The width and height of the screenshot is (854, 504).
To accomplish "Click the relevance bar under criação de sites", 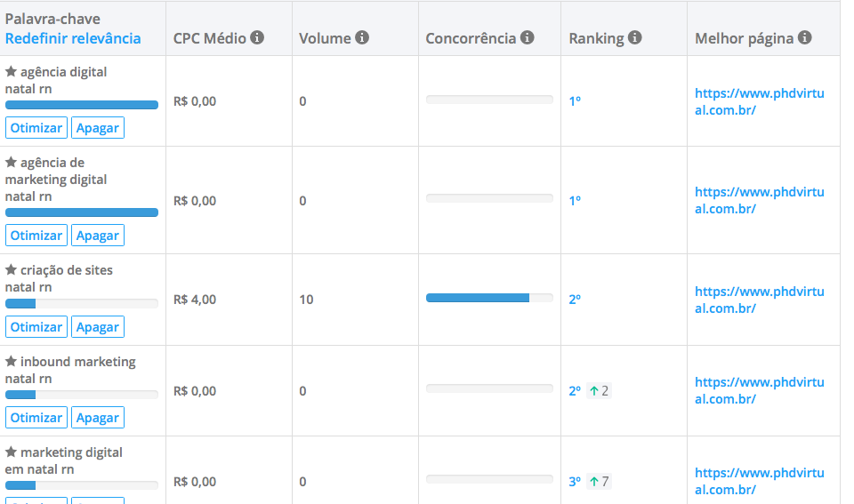I will coord(82,304).
